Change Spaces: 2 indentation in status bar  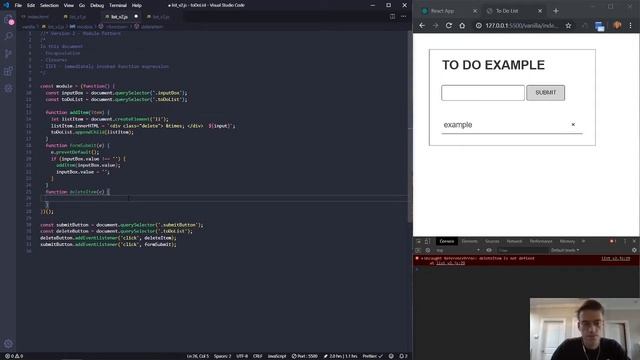coord(222,356)
